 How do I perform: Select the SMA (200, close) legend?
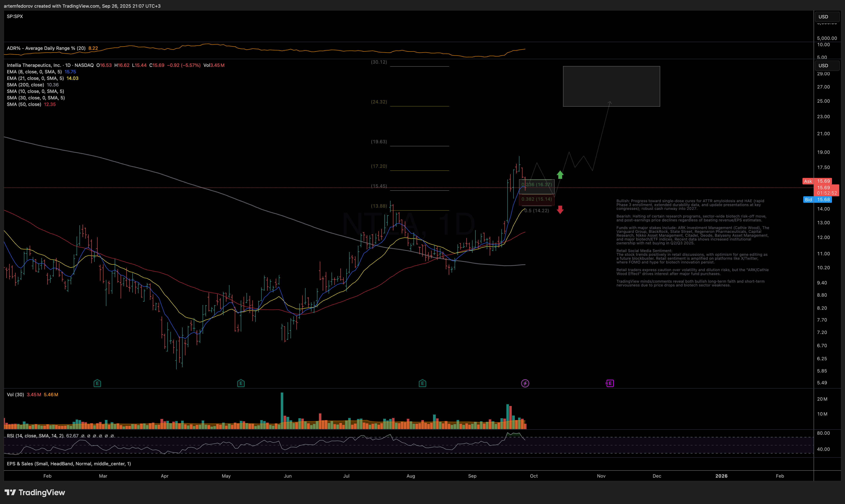[x=25, y=85]
